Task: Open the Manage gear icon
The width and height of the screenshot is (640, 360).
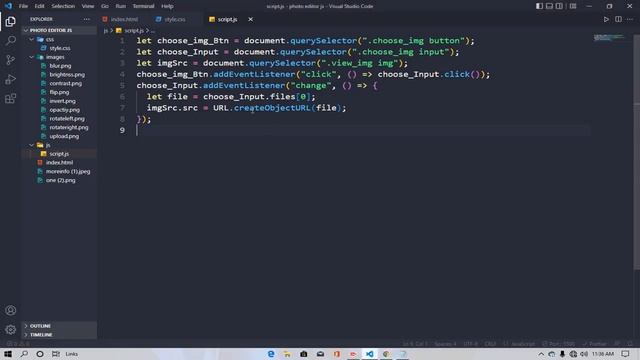Action: coord(11,329)
